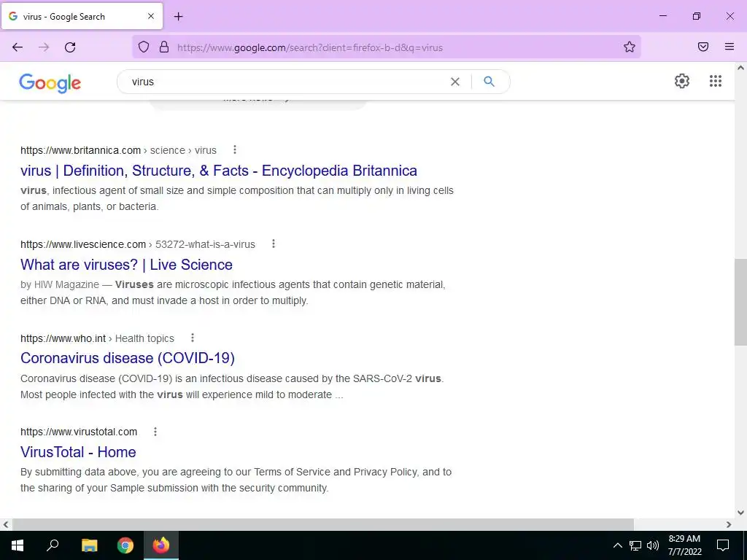This screenshot has height=560, width=747.
Task: Go back to the previous page
Action: click(x=18, y=47)
